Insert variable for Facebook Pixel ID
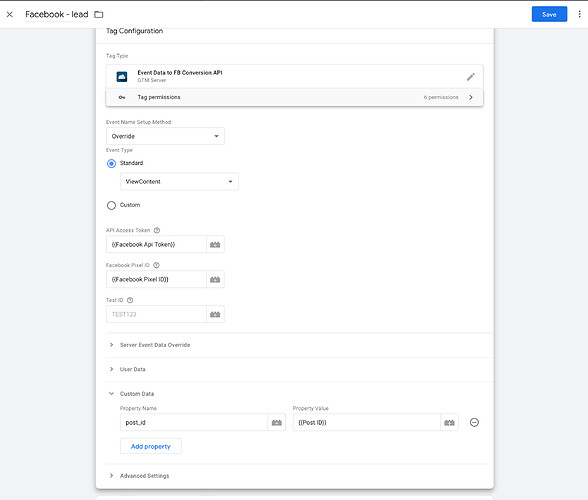 [x=215, y=279]
